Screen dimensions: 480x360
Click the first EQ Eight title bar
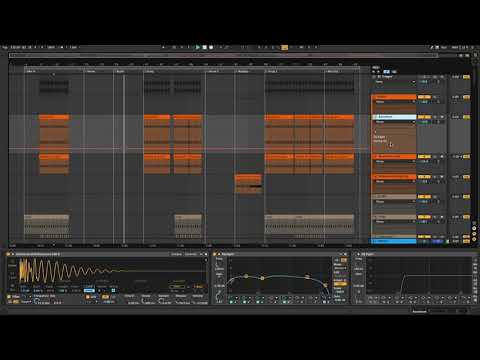pyautogui.click(x=280, y=254)
